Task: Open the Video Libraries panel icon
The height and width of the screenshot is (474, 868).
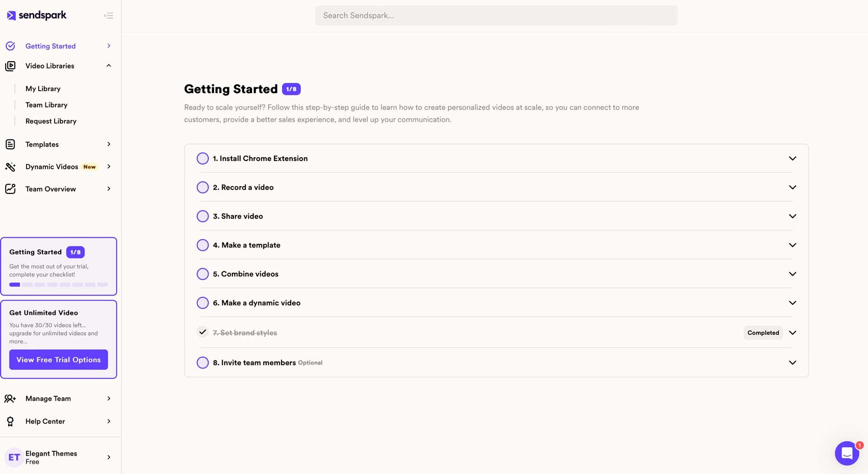Action: tap(11, 66)
